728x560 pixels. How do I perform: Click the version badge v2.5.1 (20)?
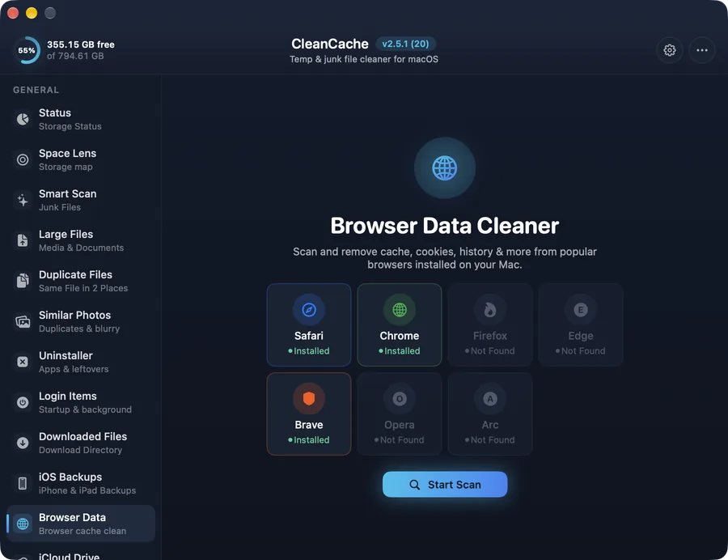point(405,44)
